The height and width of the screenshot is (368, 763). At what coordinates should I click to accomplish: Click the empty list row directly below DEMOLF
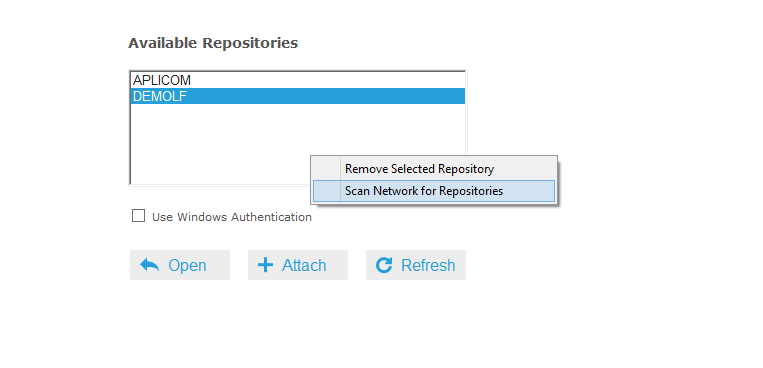pos(298,112)
